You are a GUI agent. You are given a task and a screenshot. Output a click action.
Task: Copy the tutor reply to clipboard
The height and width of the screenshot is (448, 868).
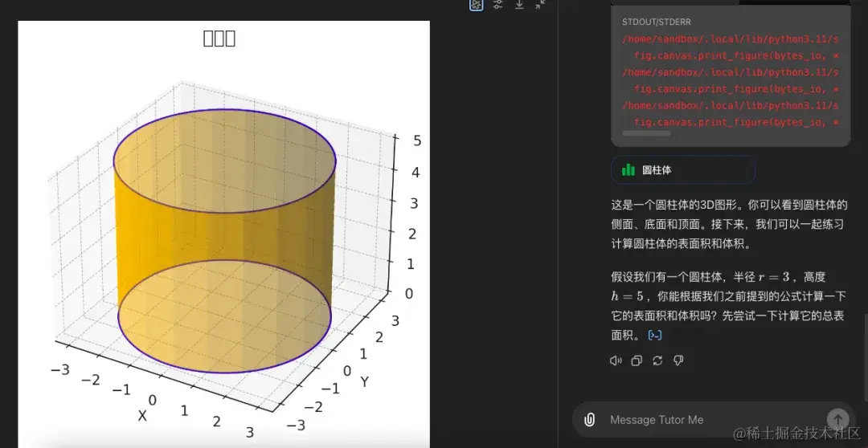(x=637, y=360)
